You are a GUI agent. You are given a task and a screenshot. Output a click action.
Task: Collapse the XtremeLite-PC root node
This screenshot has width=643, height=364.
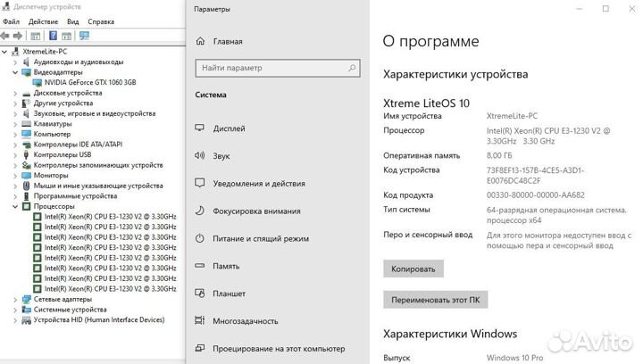4,52
